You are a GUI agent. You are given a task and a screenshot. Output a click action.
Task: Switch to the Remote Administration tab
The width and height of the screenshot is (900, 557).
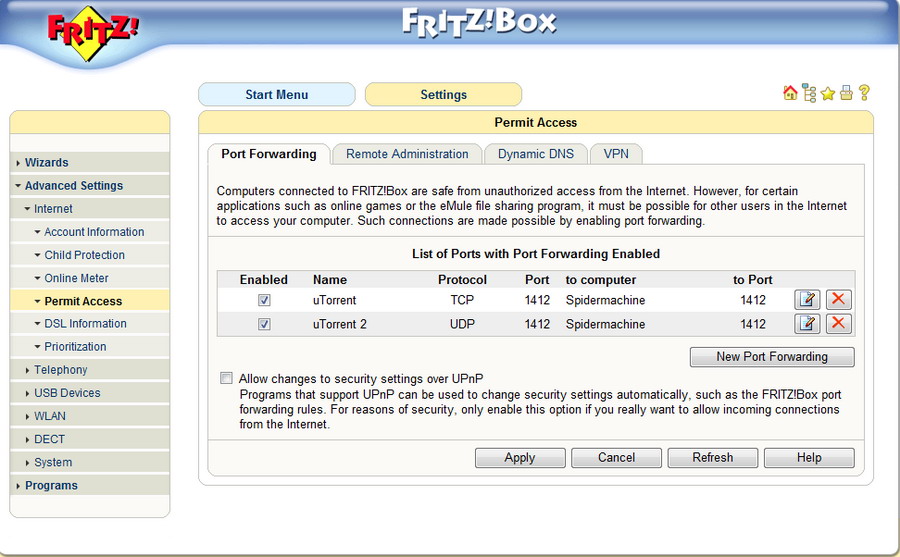coord(407,154)
